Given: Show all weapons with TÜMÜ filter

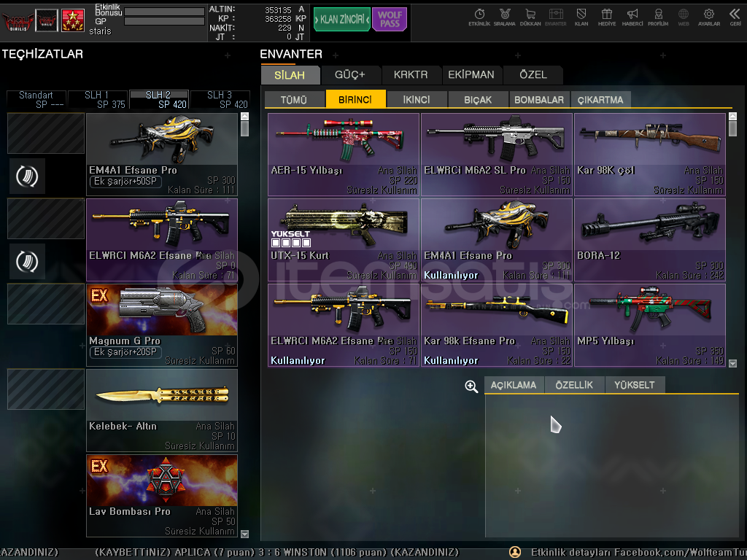Looking at the screenshot, I should (x=294, y=99).
